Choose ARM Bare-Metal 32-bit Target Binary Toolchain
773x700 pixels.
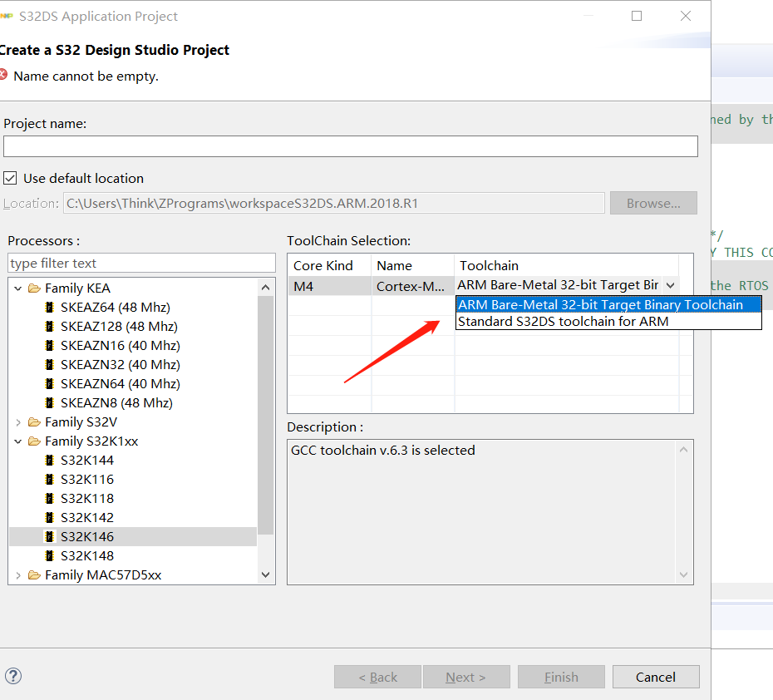click(x=600, y=304)
